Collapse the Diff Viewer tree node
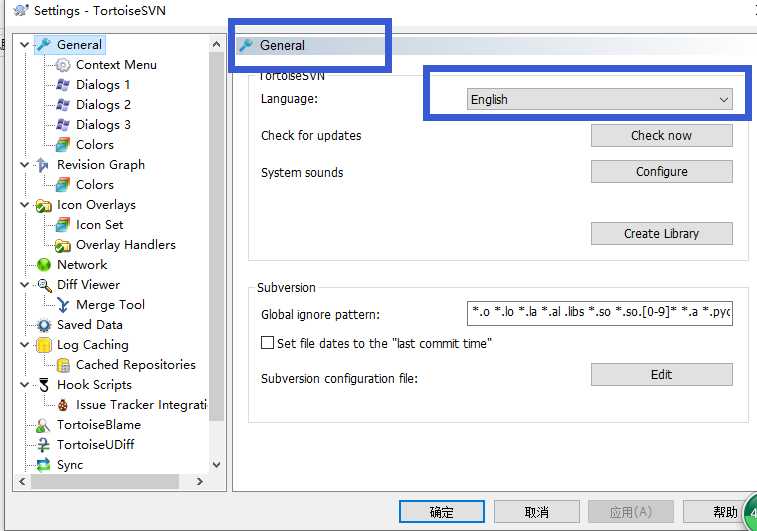The image size is (757, 531). coord(24,285)
